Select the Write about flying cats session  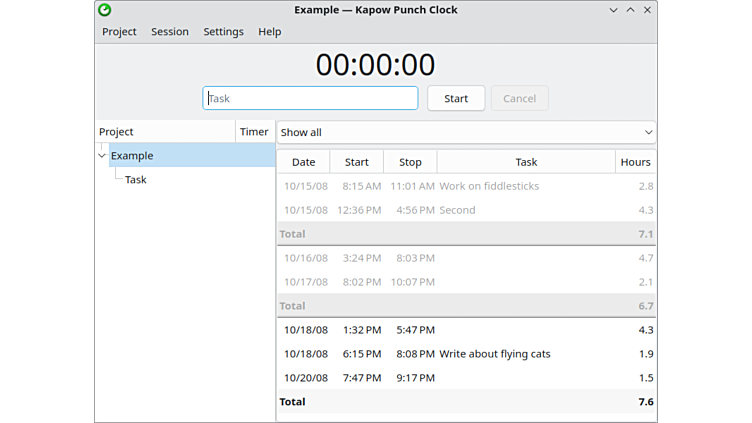(494, 354)
